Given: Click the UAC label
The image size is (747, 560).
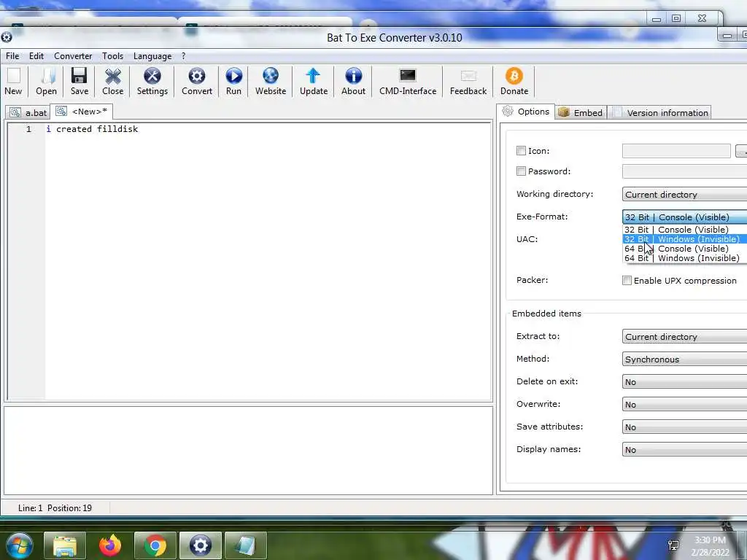Looking at the screenshot, I should click(x=527, y=239).
